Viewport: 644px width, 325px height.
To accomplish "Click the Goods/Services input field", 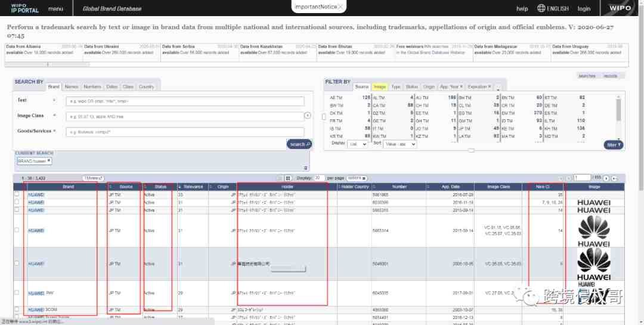I will click(x=185, y=132).
